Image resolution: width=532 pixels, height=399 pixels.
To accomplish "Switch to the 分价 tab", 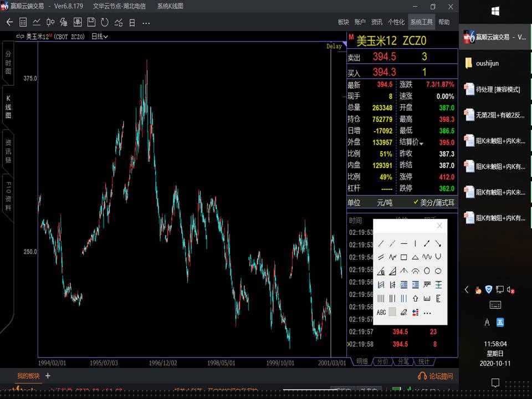I will [382, 361].
